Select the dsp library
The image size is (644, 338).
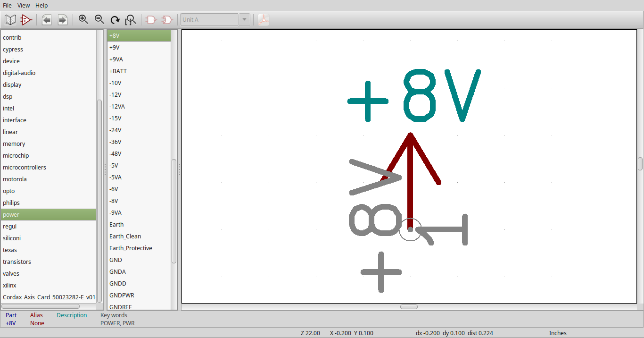[49, 96]
